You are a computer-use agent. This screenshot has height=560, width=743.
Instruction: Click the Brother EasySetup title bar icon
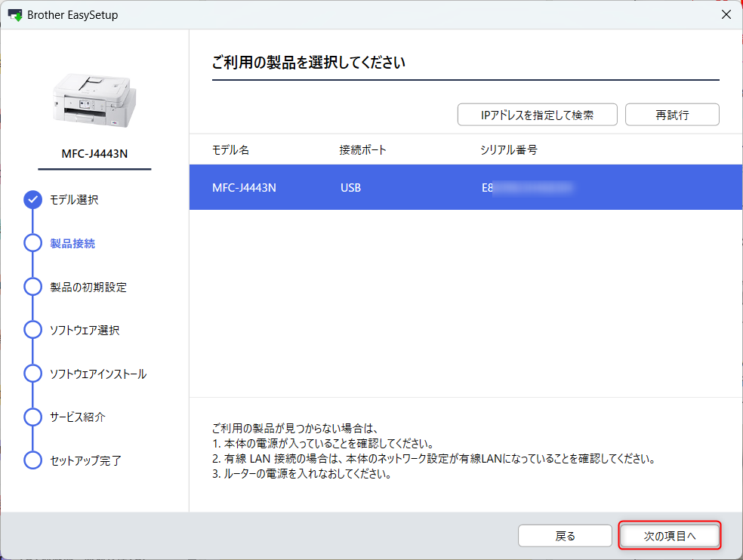(15, 14)
